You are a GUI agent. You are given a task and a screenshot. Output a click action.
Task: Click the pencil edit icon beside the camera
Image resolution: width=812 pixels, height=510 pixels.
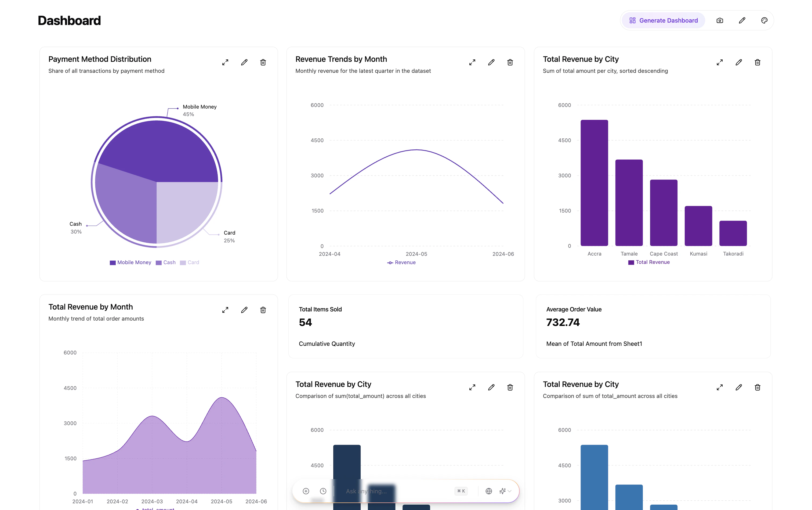point(742,20)
